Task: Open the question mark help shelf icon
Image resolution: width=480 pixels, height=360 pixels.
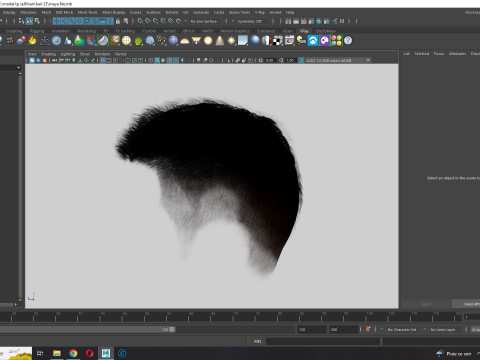Action: (348, 41)
